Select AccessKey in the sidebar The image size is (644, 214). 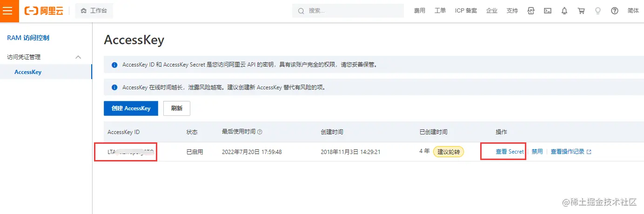[46, 72]
